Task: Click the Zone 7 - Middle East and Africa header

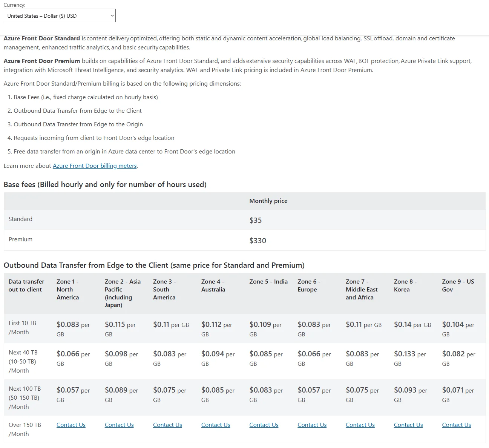Action: point(362,290)
